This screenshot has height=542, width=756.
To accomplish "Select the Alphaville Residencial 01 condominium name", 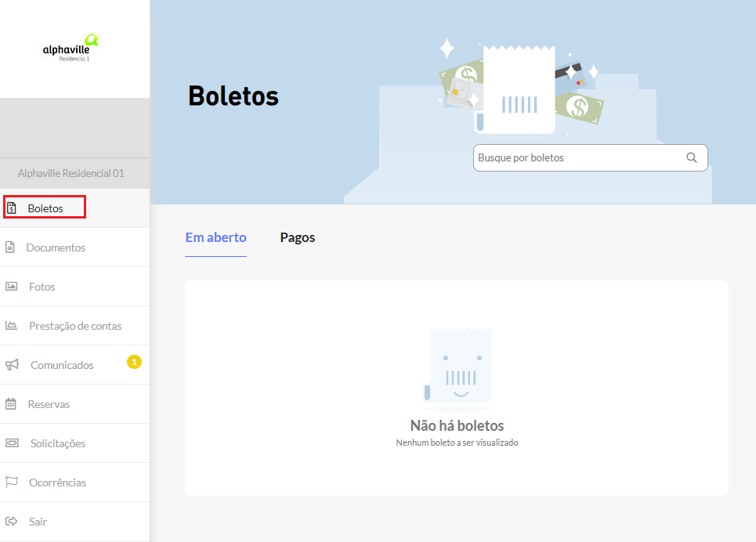I will click(x=71, y=173).
